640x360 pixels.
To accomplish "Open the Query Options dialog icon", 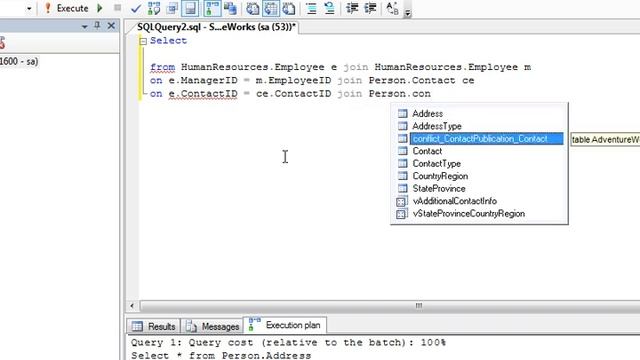I will pyautogui.click(x=172, y=8).
